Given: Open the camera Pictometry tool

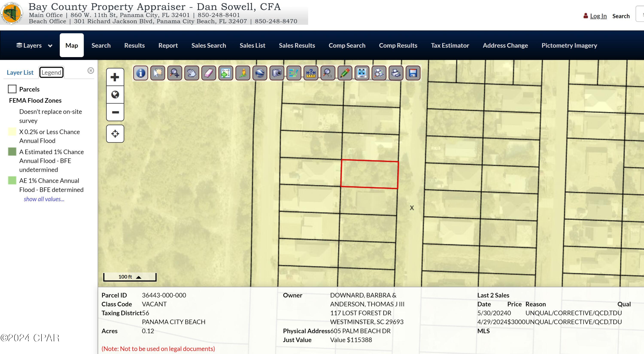Looking at the screenshot, I should point(277,73).
